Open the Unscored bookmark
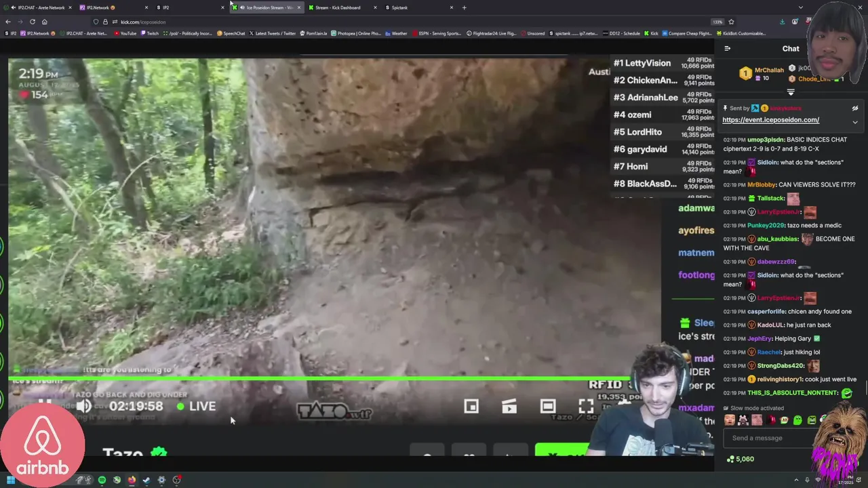 [532, 33]
